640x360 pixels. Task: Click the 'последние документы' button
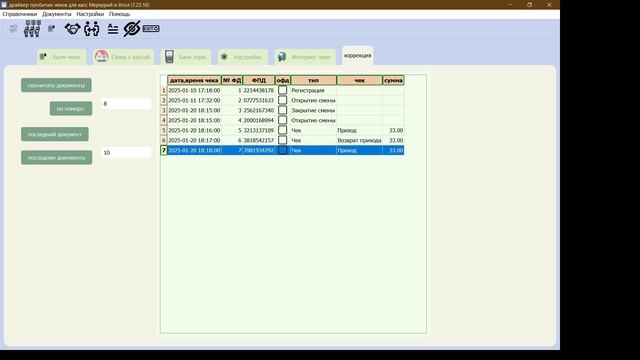click(x=57, y=158)
